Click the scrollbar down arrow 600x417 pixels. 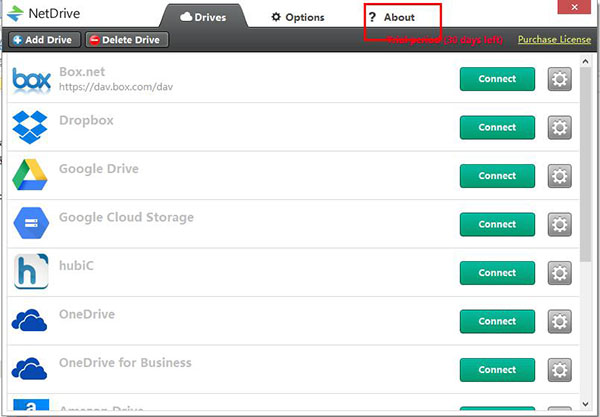[585, 404]
